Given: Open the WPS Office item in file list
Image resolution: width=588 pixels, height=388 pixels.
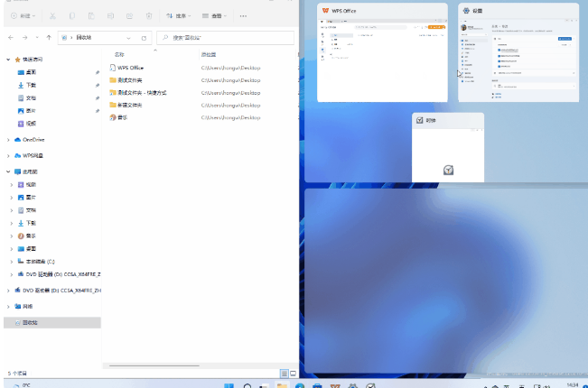Looking at the screenshot, I should pos(130,68).
